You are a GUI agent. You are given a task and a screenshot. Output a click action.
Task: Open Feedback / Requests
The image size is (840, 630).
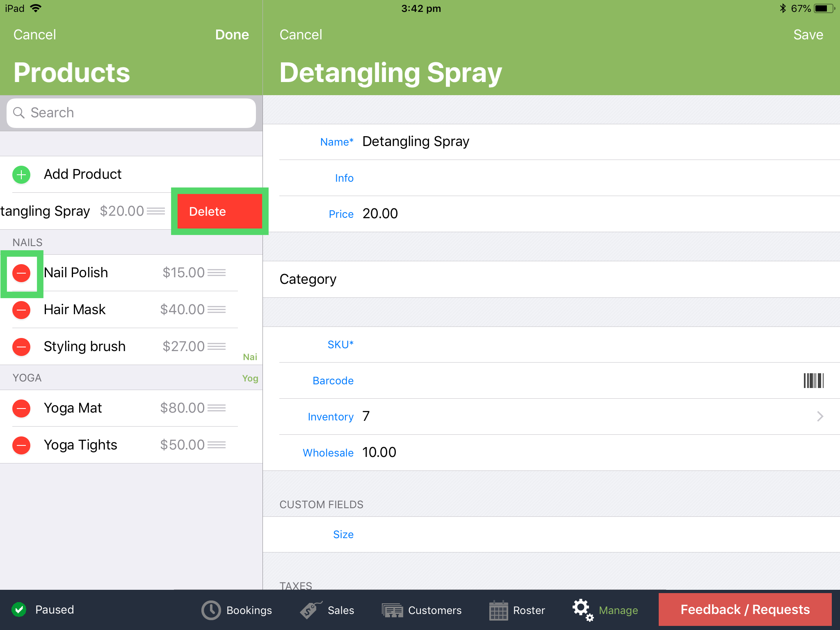745,609
